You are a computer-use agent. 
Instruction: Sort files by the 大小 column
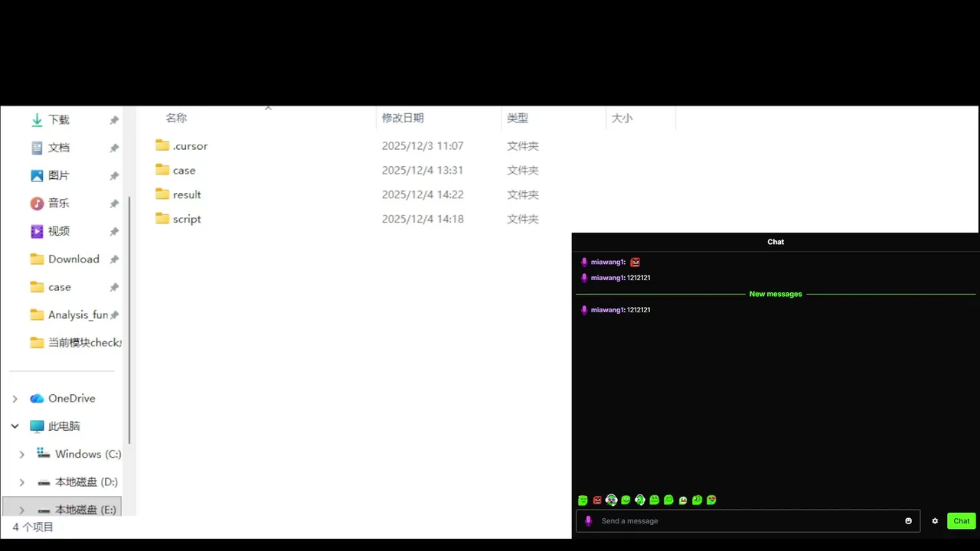pos(622,118)
